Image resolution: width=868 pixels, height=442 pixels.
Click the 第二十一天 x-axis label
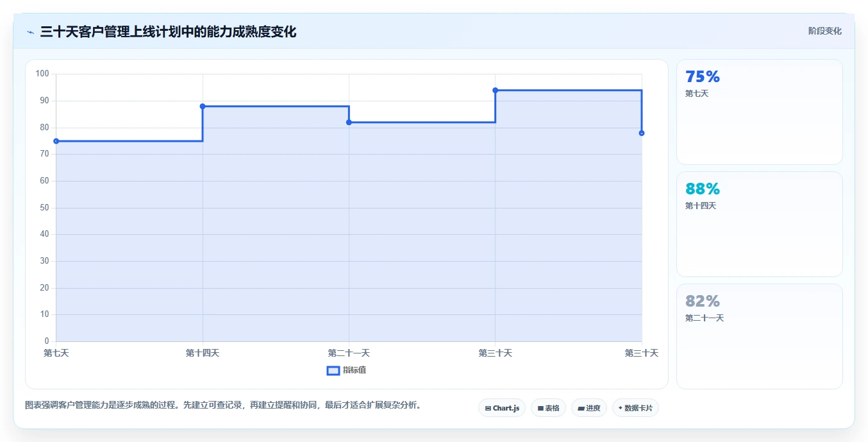tap(349, 353)
